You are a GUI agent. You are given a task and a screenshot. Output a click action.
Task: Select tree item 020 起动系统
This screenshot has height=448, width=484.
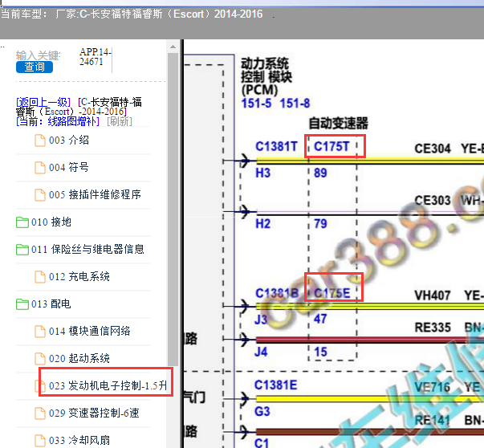click(x=79, y=358)
